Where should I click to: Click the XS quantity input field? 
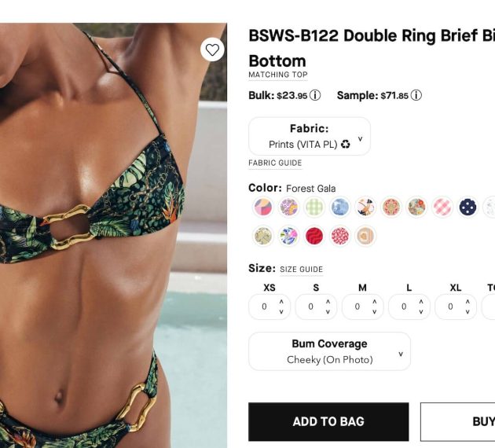tap(265, 307)
